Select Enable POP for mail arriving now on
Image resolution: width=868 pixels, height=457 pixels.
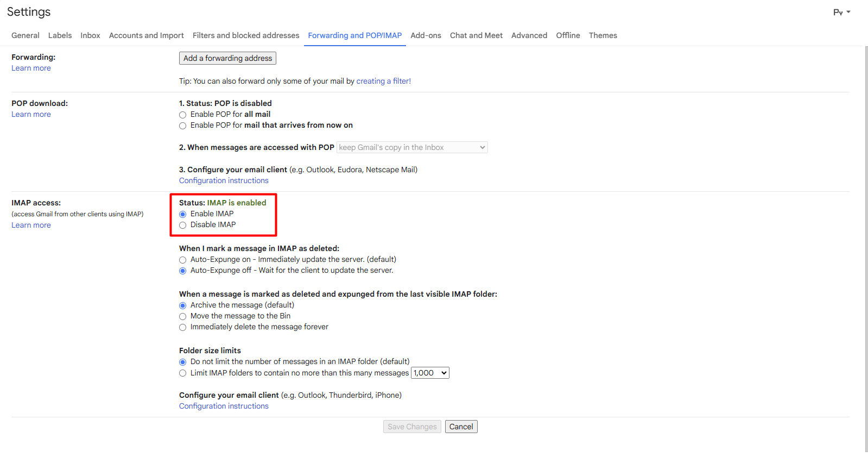point(183,126)
